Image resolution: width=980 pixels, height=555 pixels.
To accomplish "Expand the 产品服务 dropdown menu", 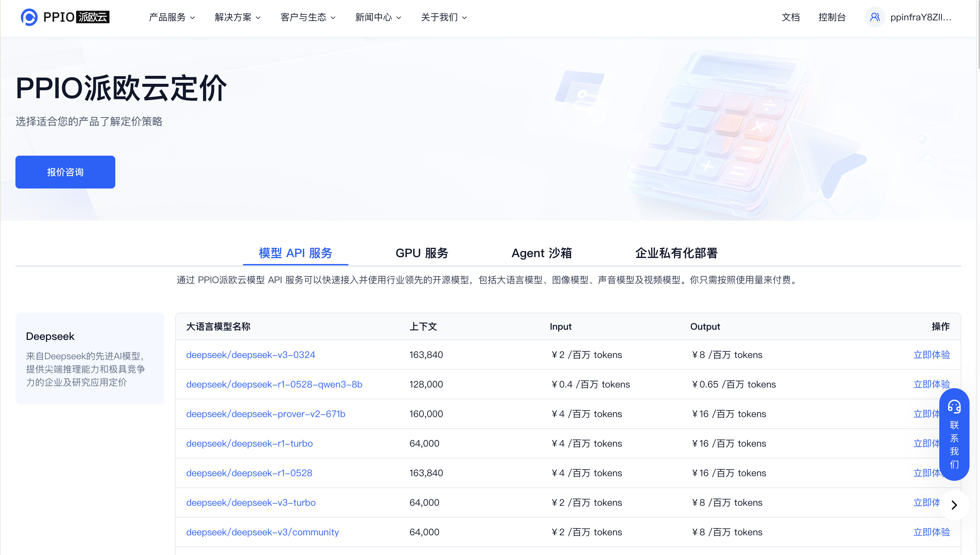I will click(x=171, y=17).
